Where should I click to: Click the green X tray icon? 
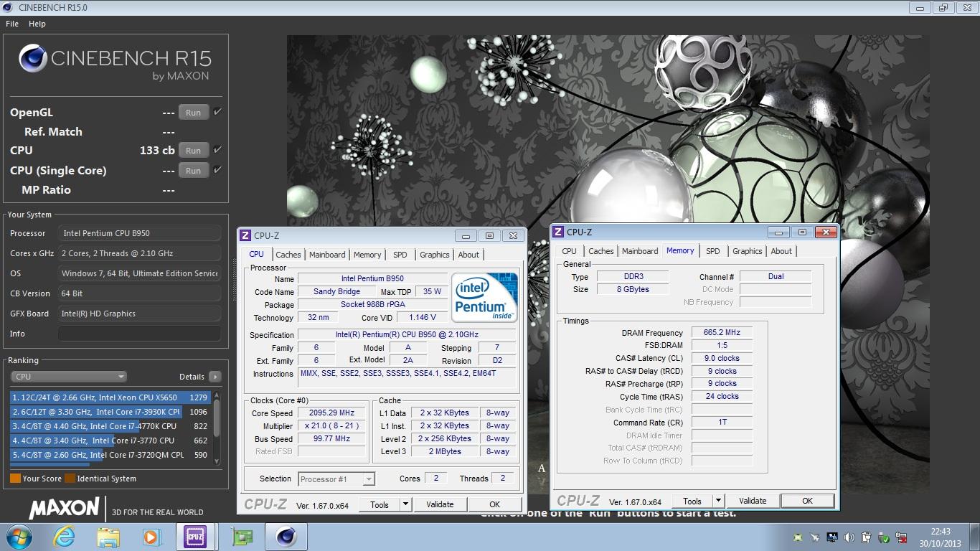(x=798, y=537)
